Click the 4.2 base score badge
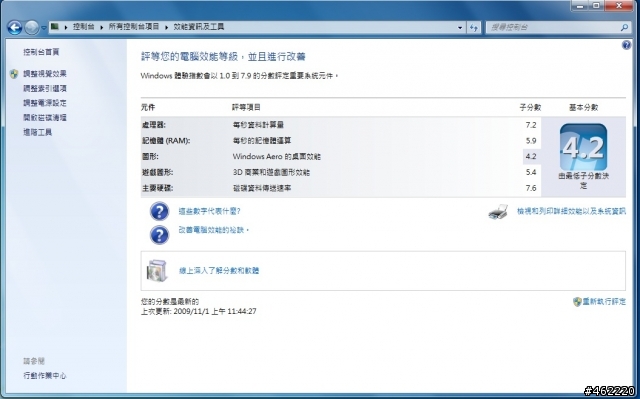The width and height of the screenshot is (640, 399). coord(583,147)
